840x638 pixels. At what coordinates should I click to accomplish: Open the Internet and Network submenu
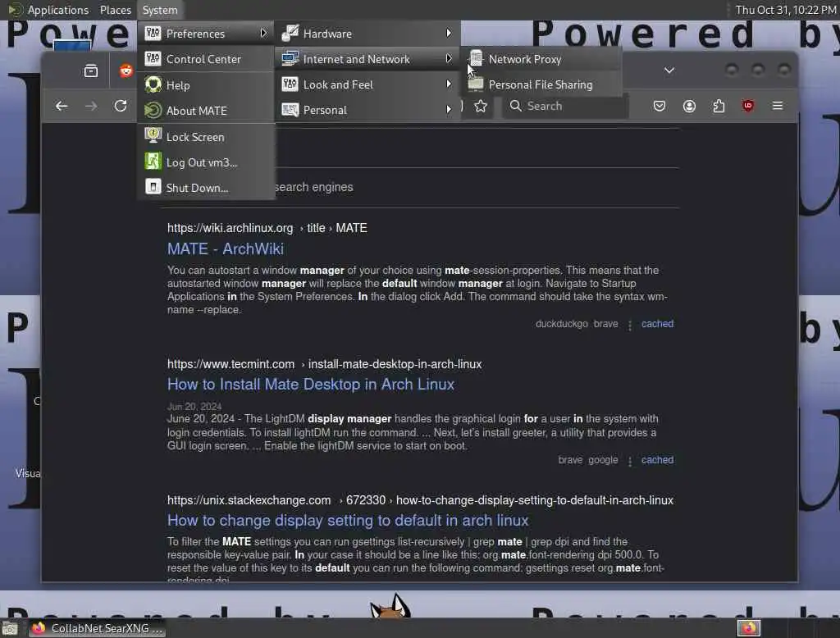367,59
